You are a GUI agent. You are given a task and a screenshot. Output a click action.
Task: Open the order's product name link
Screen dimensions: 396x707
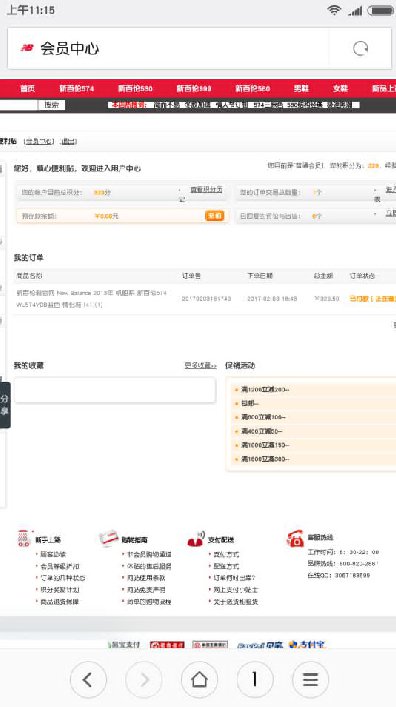pyautogui.click(x=92, y=298)
